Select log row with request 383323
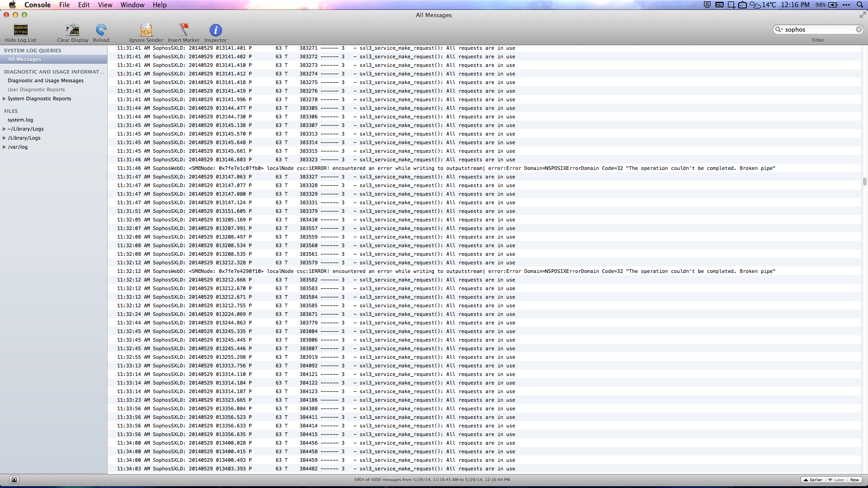 click(x=484, y=160)
